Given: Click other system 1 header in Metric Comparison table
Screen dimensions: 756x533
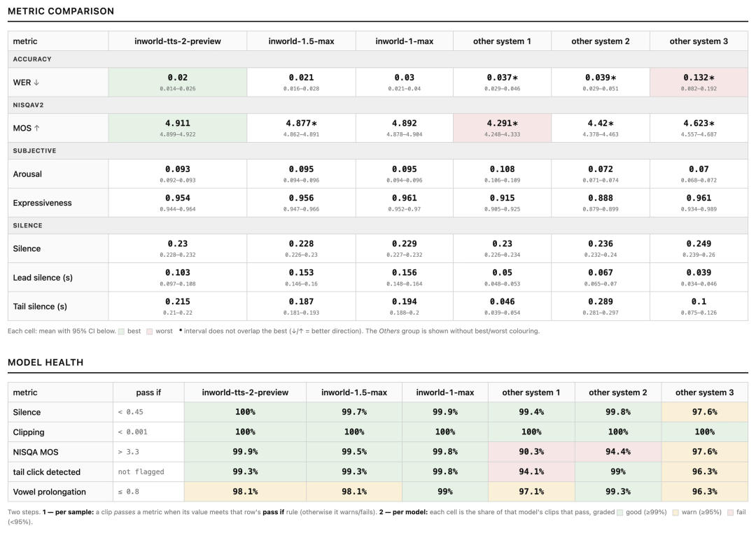Looking at the screenshot, I should tap(502, 41).
